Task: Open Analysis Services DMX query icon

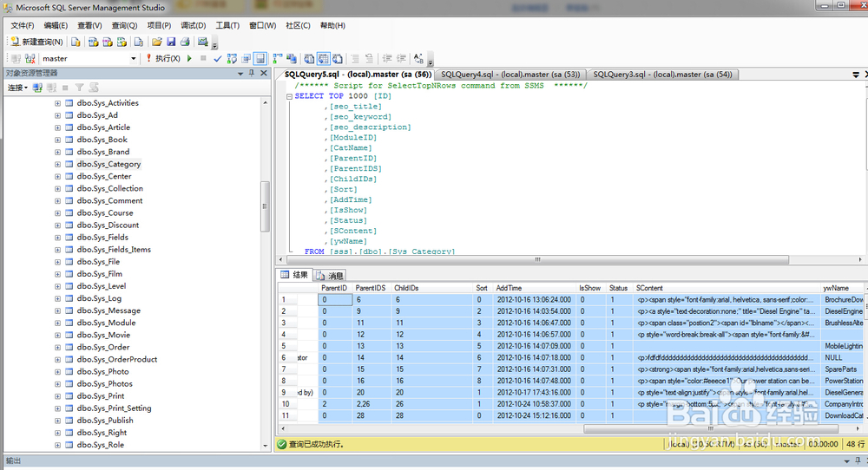Action: [108, 42]
